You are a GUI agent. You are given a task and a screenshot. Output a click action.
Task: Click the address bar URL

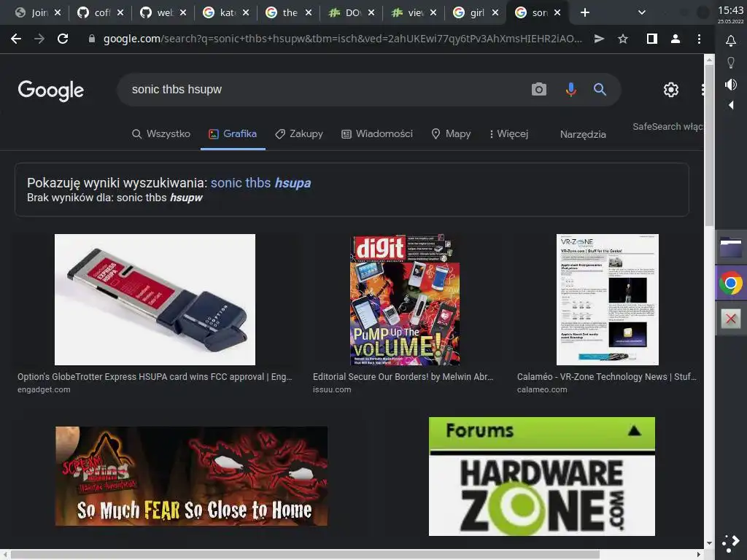[342, 39]
